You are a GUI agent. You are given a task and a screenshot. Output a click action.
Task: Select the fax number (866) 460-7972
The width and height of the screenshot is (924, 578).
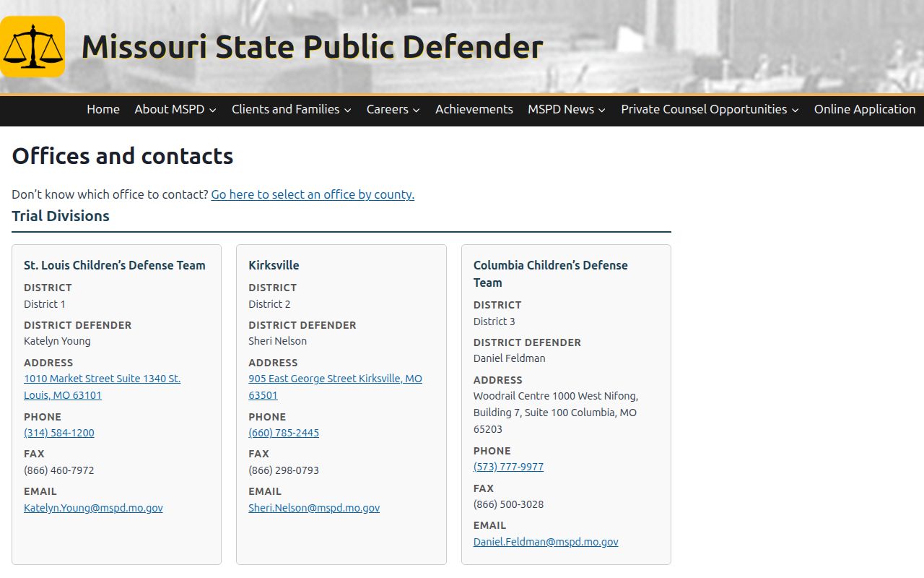(x=59, y=470)
